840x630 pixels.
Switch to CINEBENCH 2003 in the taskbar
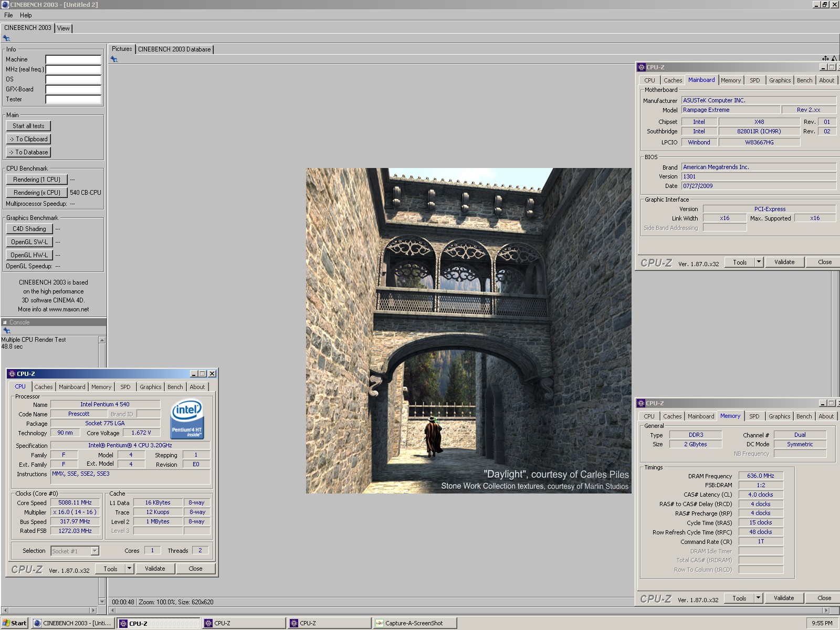73,623
